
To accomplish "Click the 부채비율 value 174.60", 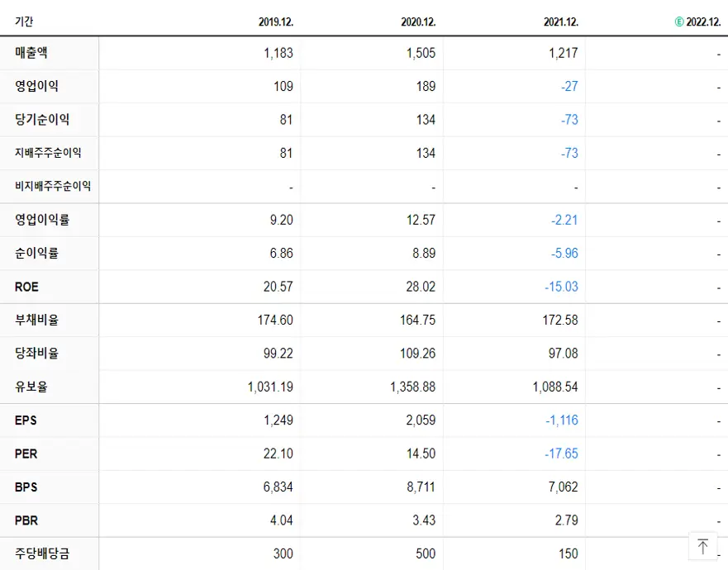I will tap(275, 321).
